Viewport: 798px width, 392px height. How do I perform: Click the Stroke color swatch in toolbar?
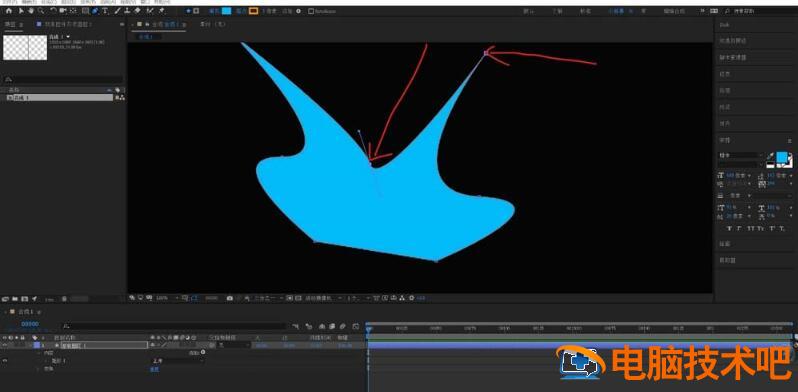(x=253, y=11)
